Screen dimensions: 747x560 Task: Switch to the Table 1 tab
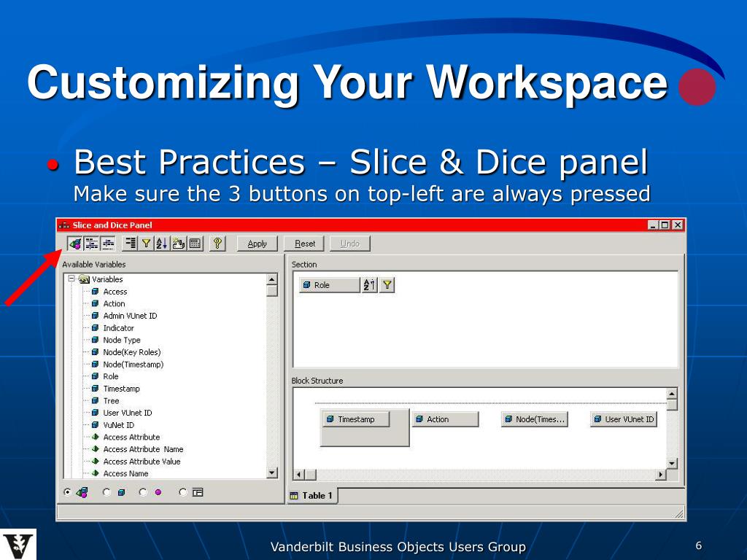[312, 496]
